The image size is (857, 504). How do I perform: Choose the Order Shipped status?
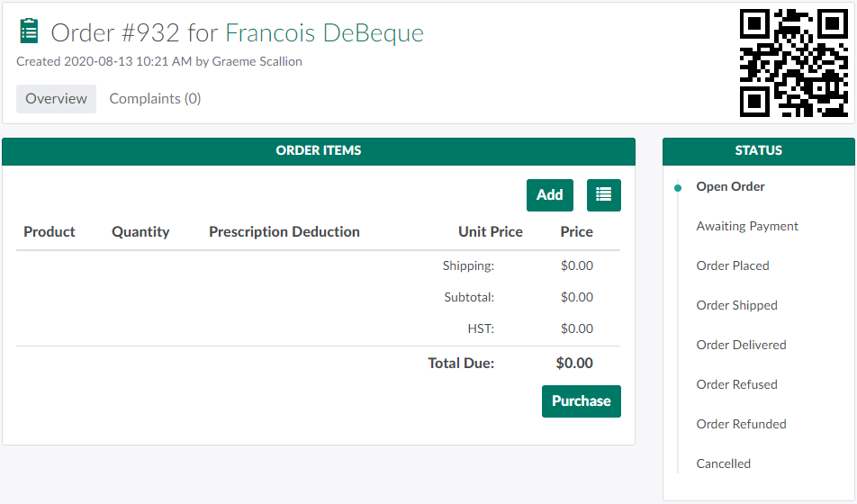point(736,306)
